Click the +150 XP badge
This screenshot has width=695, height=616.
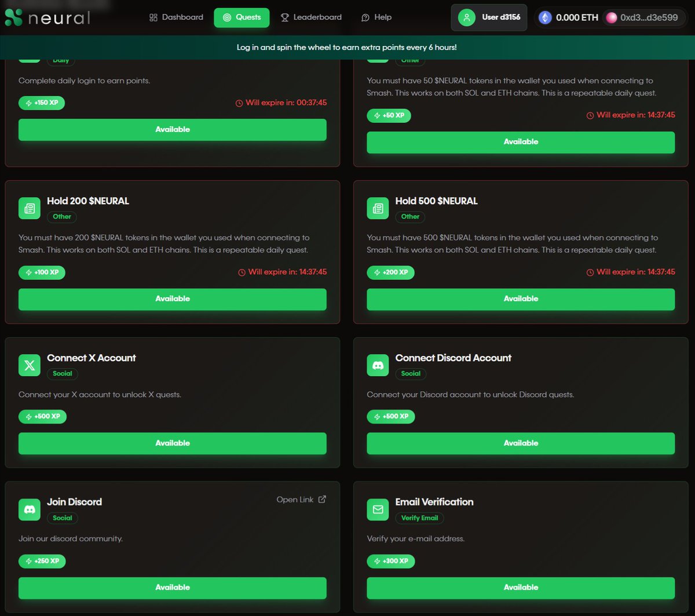42,103
